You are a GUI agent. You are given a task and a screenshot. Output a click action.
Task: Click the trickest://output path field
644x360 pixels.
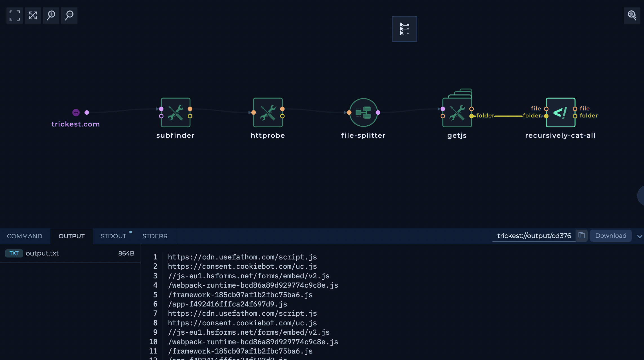point(534,235)
